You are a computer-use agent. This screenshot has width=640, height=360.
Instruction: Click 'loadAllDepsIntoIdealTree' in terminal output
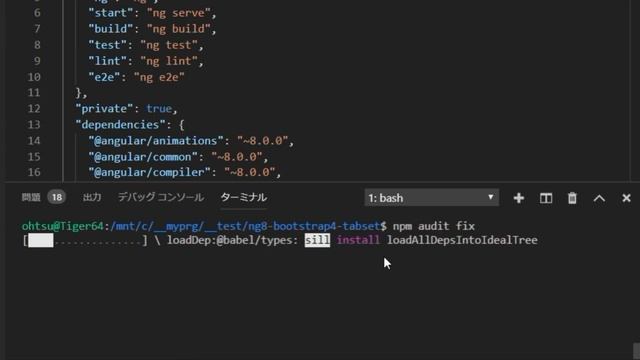(462, 240)
